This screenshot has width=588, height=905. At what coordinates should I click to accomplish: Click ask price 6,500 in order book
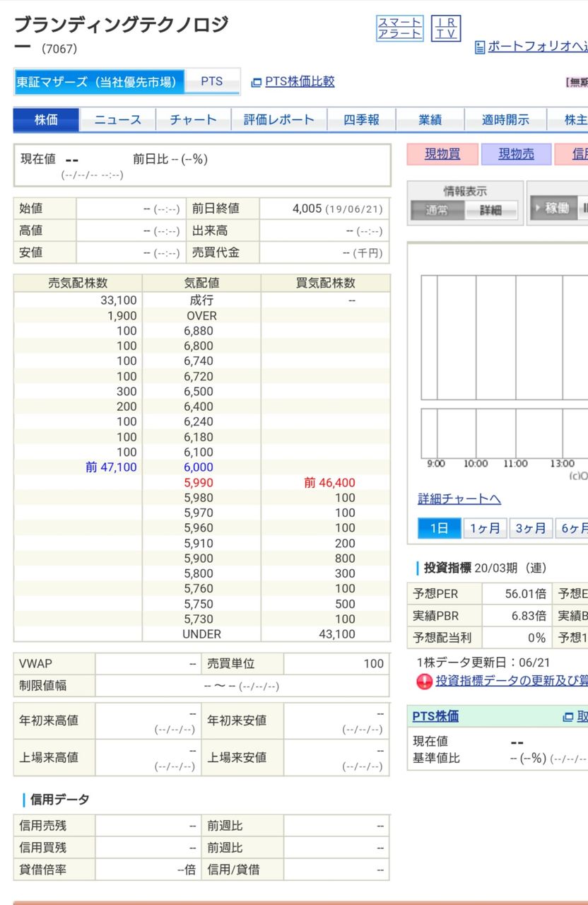click(199, 392)
